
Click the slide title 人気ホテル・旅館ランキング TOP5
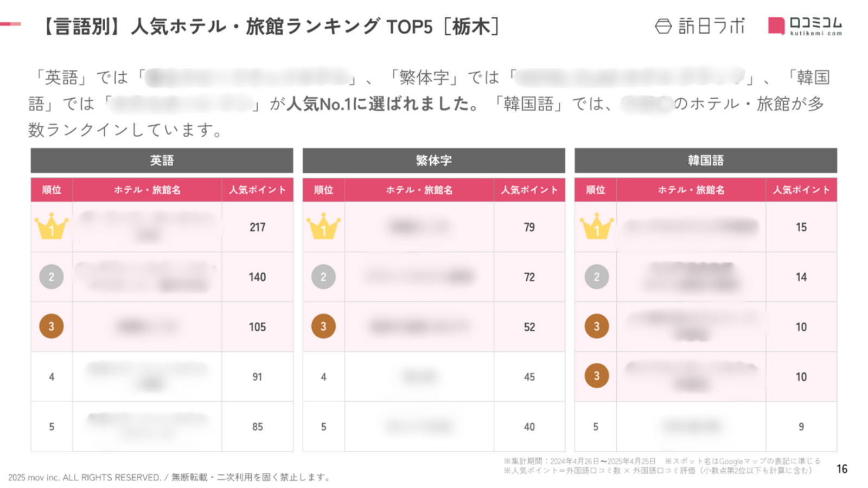pyautogui.click(x=282, y=26)
